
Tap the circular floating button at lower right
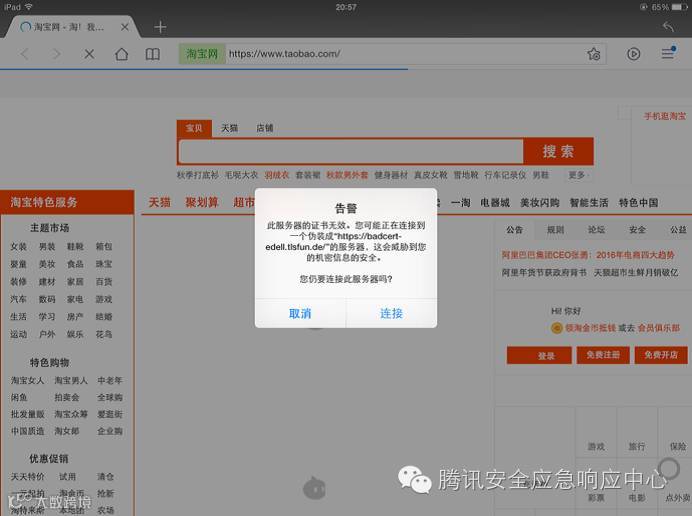coord(668,468)
